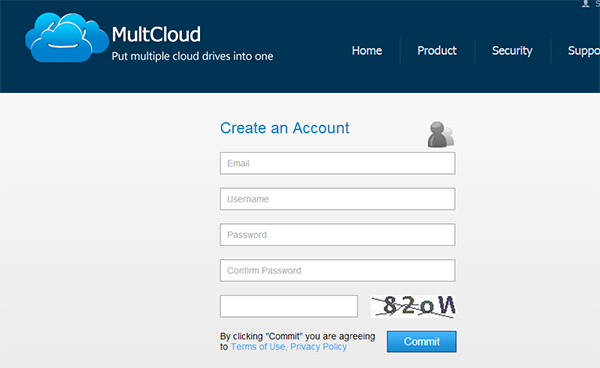The image size is (600, 368).
Task: Focus the Email input field
Action: [338, 163]
